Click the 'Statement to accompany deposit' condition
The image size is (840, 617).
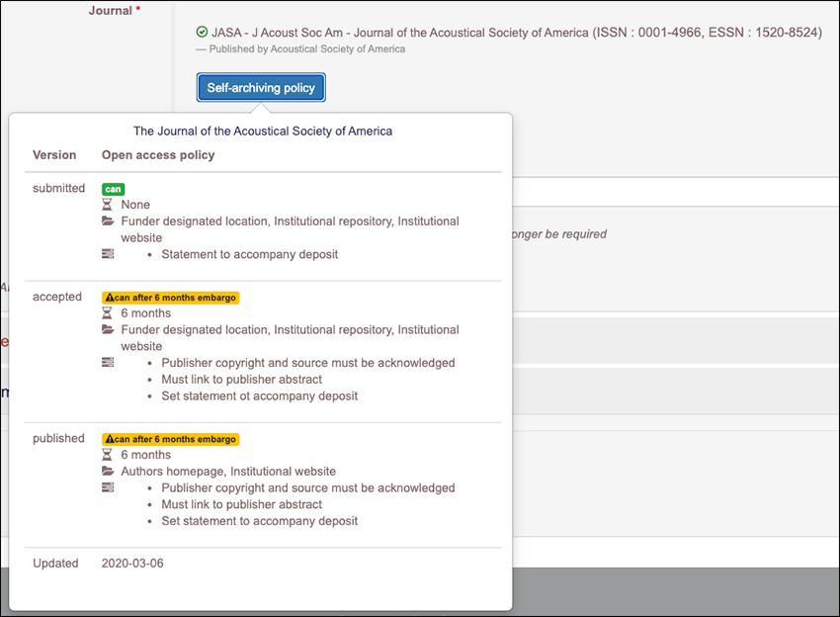[x=250, y=254]
